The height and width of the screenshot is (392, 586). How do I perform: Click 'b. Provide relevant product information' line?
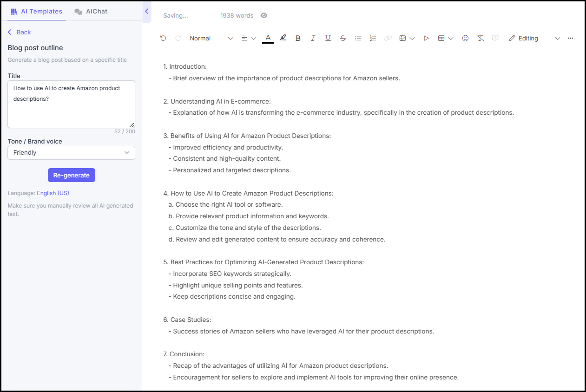click(249, 216)
